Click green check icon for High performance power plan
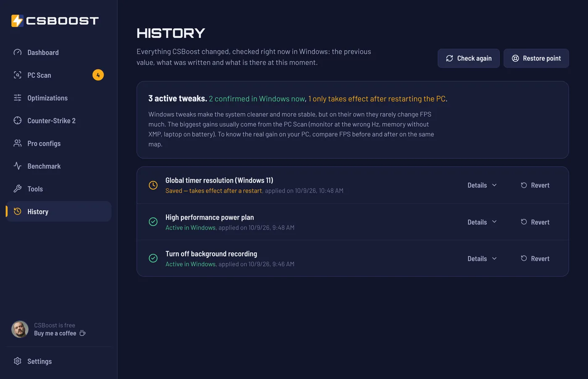 153,222
